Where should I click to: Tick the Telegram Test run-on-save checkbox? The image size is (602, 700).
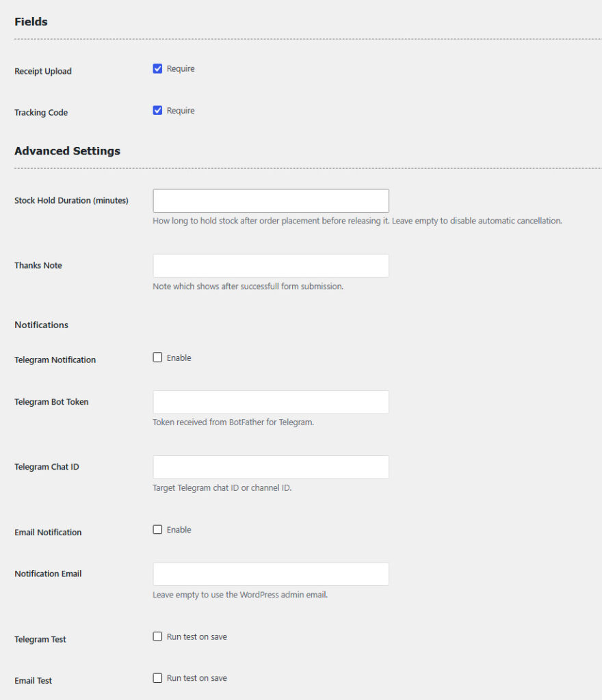coord(157,636)
